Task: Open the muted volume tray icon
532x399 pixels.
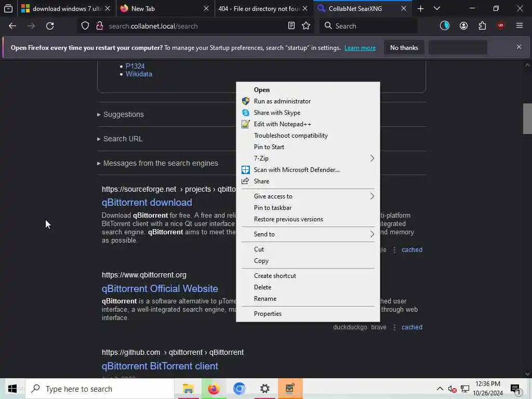Action: pyautogui.click(x=452, y=389)
